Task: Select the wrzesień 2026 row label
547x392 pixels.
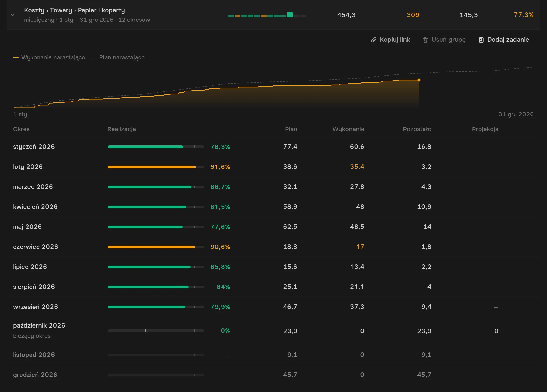Action: coord(35,307)
